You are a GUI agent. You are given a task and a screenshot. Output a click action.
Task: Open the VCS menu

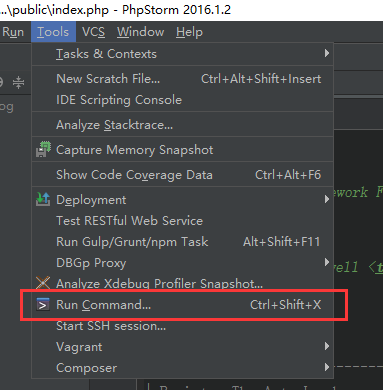pos(93,32)
